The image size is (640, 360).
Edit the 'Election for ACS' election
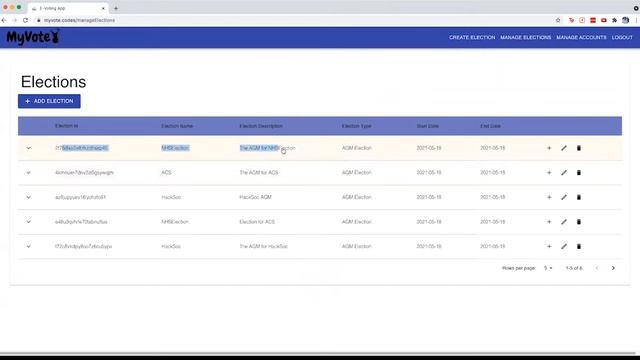pyautogui.click(x=564, y=222)
